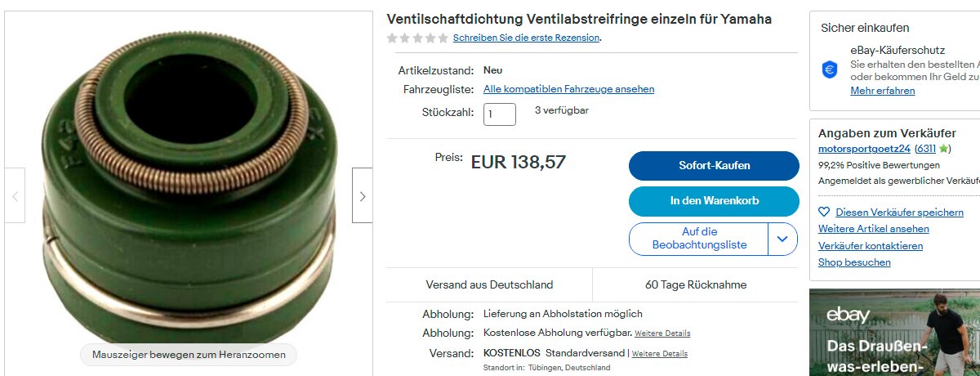Click the green feedback star next to 6311
The height and width of the screenshot is (376, 980).
pos(944,149)
